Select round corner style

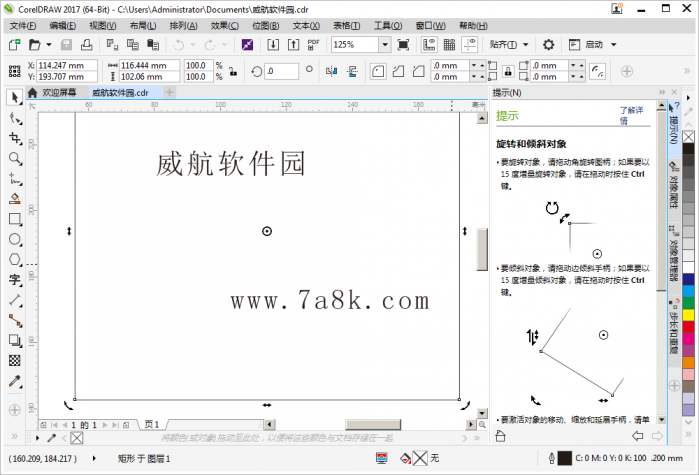click(378, 71)
